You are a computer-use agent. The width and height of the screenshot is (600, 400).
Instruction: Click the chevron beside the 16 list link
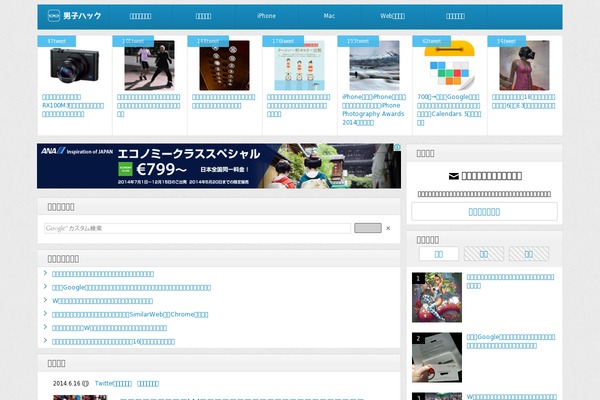[46, 340]
